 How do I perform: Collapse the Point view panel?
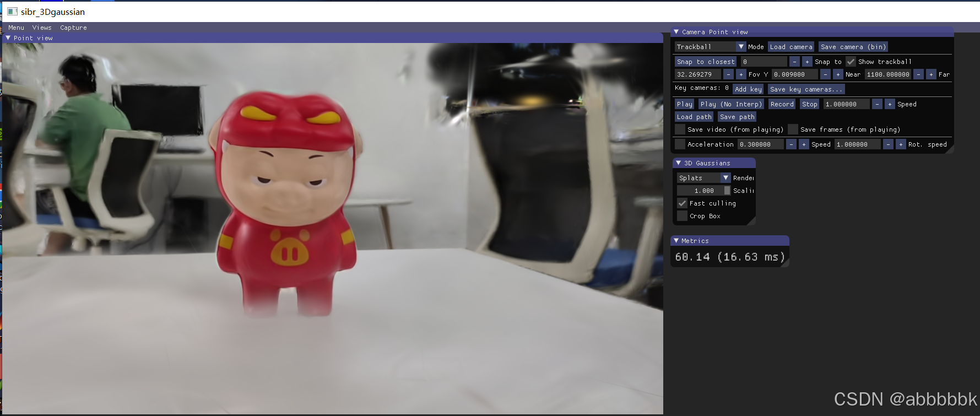8,38
